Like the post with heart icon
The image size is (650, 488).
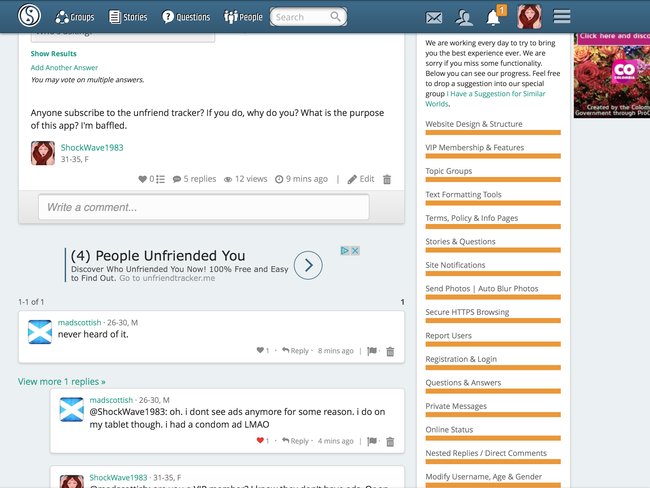(x=142, y=179)
